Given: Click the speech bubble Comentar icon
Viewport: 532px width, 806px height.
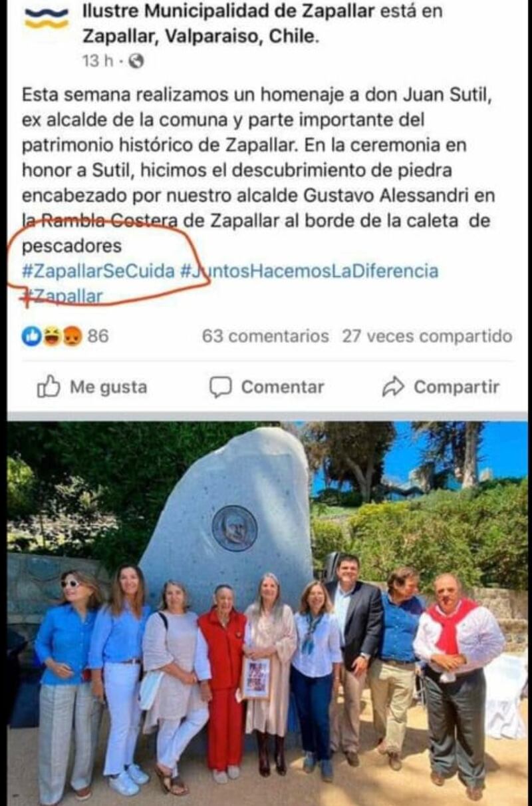Looking at the screenshot, I should tap(221, 387).
